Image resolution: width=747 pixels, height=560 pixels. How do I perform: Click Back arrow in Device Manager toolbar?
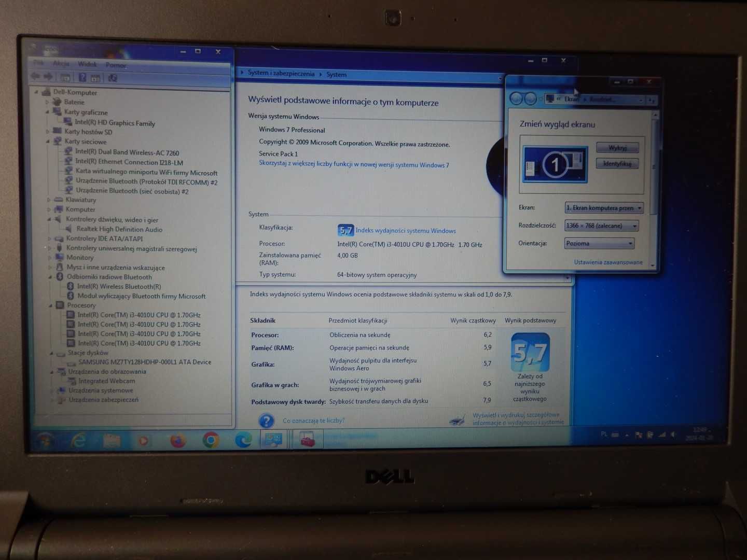click(x=35, y=77)
